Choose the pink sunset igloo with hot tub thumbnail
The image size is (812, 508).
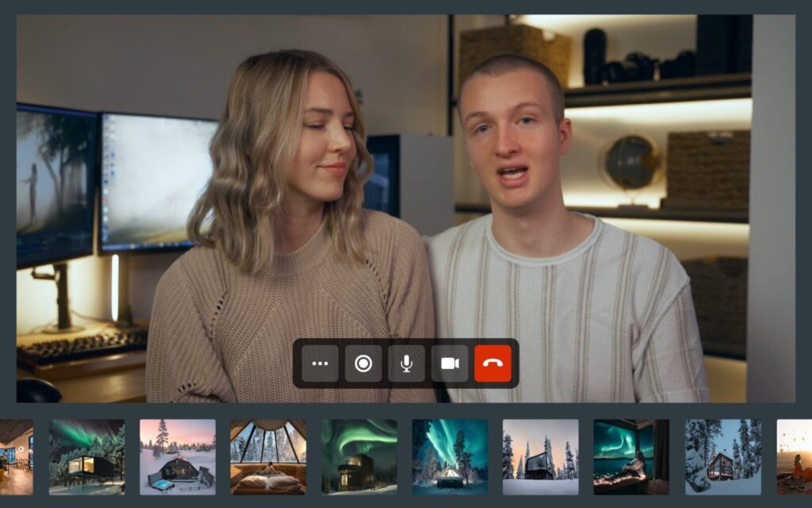178,457
